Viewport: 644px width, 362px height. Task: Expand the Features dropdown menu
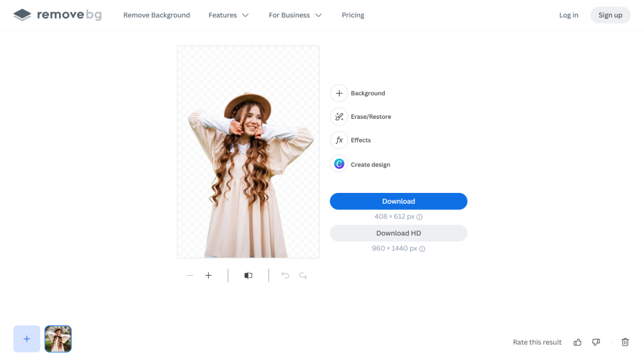click(x=228, y=15)
